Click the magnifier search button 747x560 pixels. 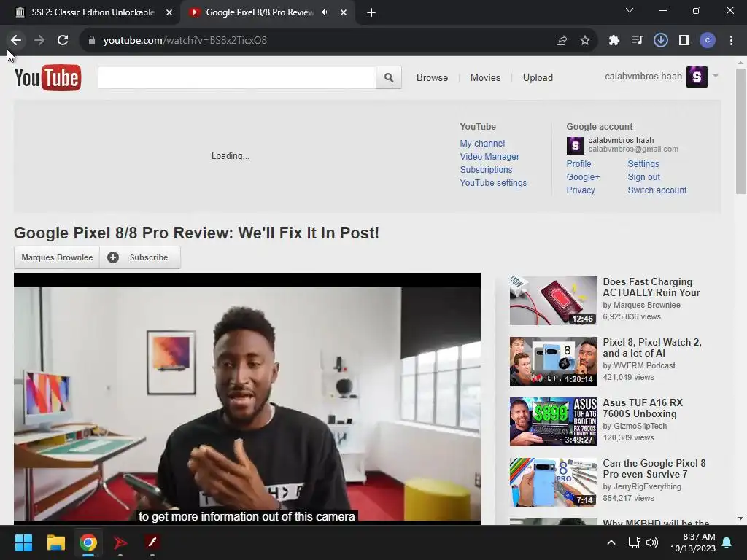pyautogui.click(x=389, y=77)
